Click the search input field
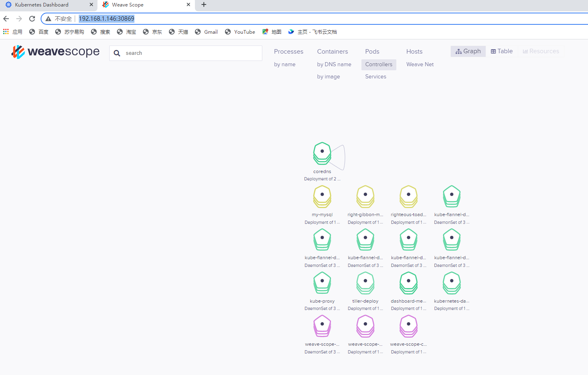Viewport: 588px width, 375px height. [186, 53]
